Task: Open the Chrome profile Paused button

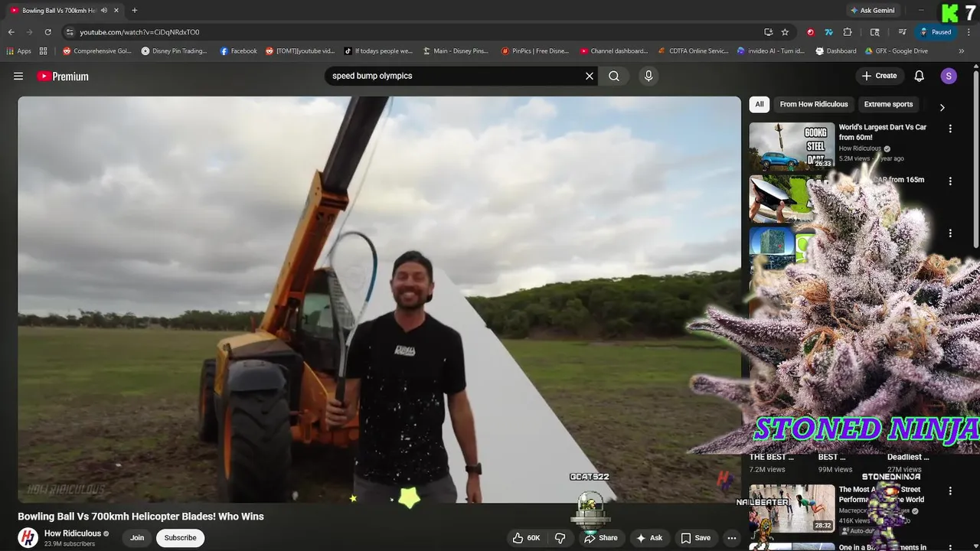Action: (936, 32)
